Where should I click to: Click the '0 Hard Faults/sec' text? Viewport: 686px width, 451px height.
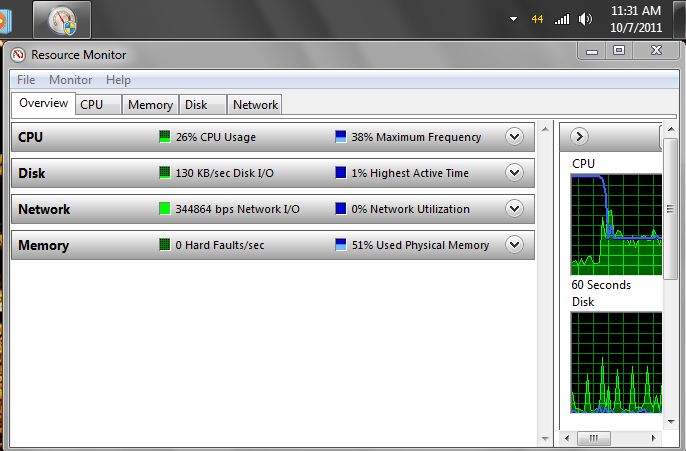pyautogui.click(x=220, y=245)
